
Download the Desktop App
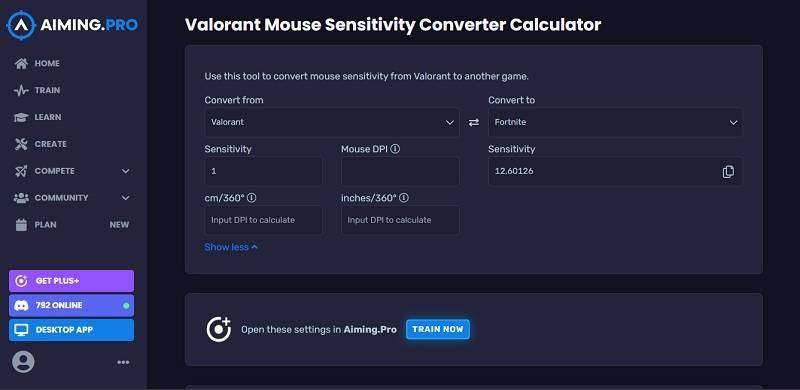click(71, 330)
